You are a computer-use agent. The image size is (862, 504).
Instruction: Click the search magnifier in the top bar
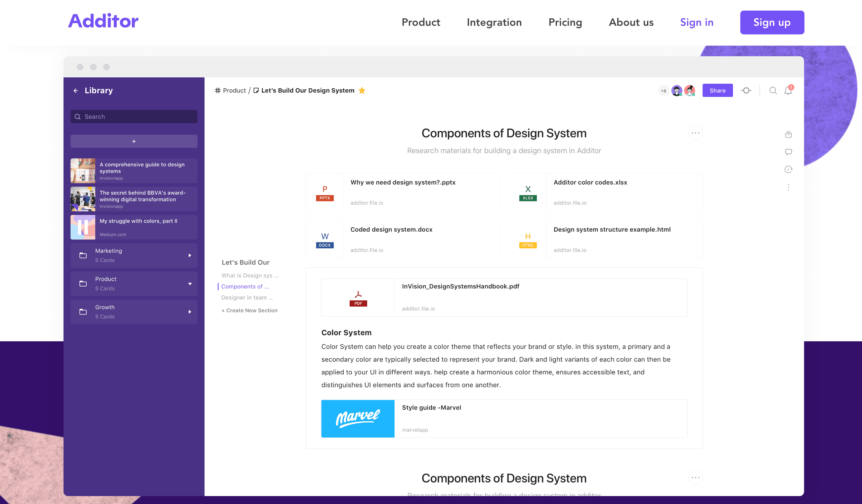pos(773,91)
